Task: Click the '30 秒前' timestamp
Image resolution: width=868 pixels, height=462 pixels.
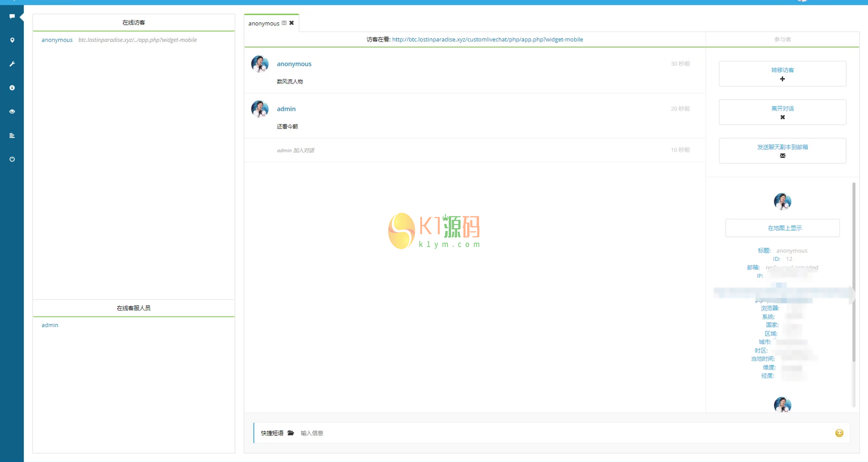Action: point(680,64)
